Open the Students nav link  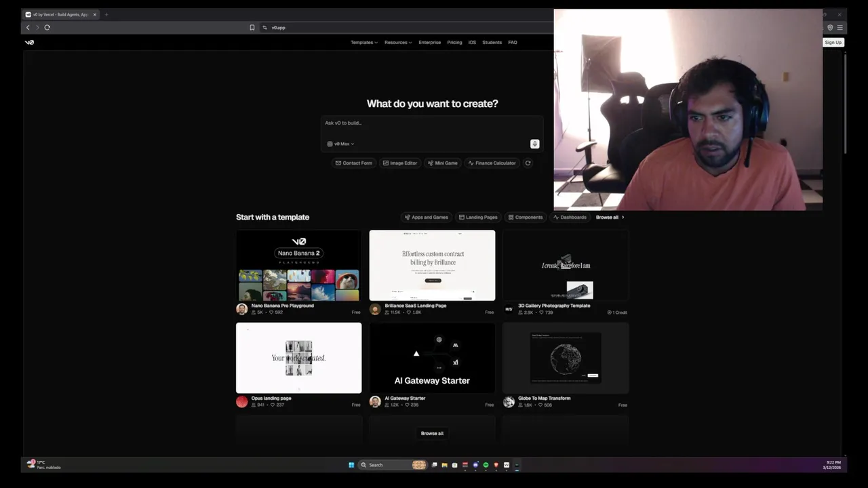click(492, 42)
